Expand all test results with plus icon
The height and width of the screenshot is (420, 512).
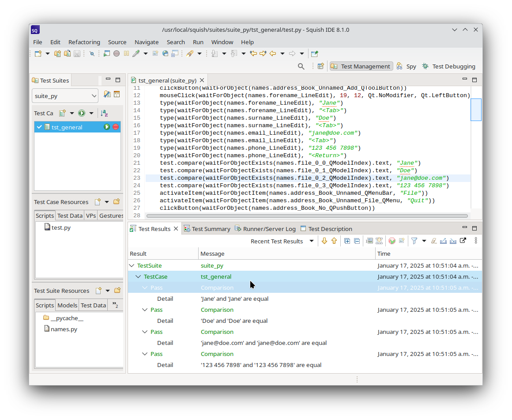[x=347, y=241]
